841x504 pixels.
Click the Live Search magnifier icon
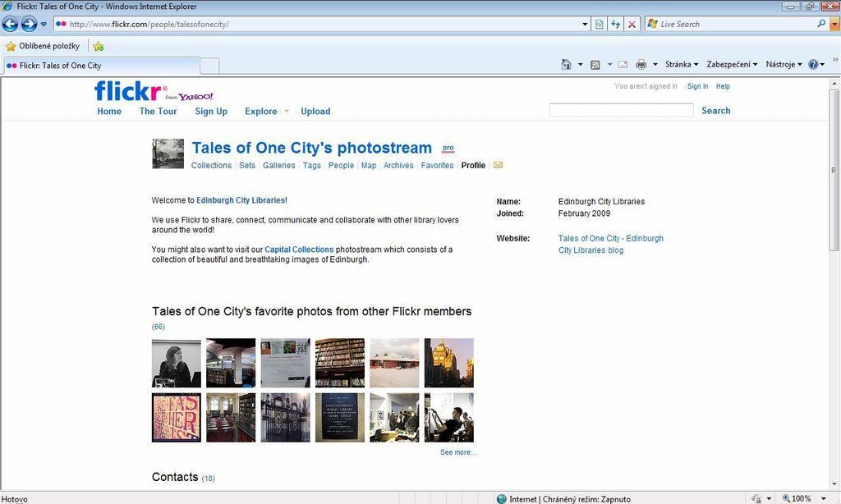[x=821, y=24]
